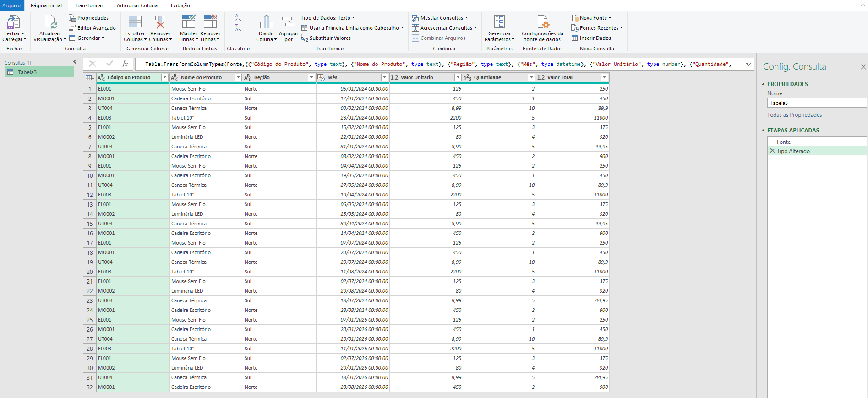Open filter dropdown for Mês column
Viewport: 868px width, 398px height.
[385, 77]
